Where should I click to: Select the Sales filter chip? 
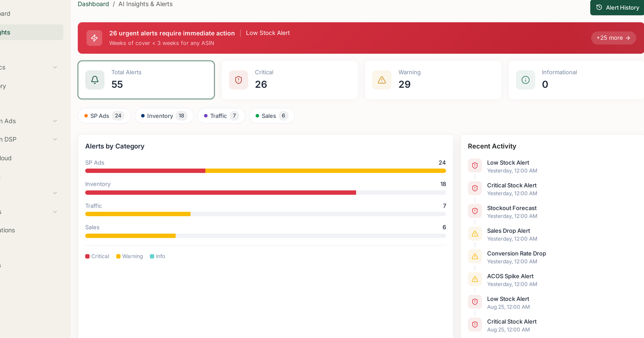click(x=272, y=116)
